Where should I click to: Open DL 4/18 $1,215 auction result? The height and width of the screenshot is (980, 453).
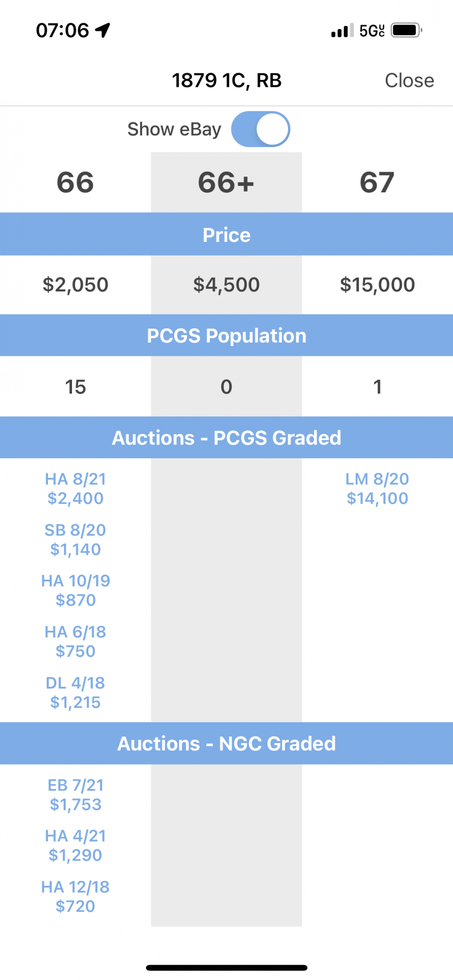pyautogui.click(x=76, y=692)
